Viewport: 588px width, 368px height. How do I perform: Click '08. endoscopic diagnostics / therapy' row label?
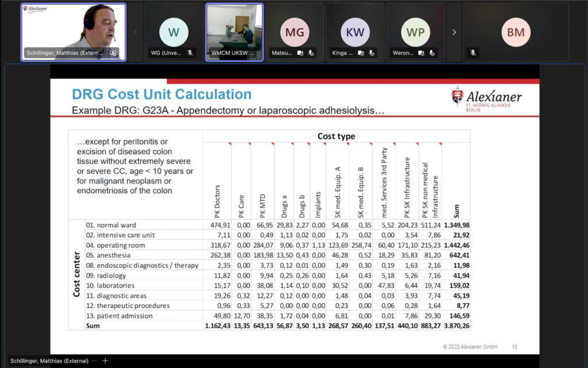pyautogui.click(x=142, y=266)
